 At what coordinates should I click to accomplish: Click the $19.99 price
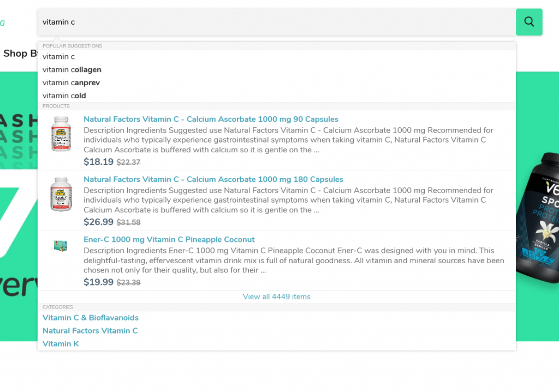coord(98,282)
